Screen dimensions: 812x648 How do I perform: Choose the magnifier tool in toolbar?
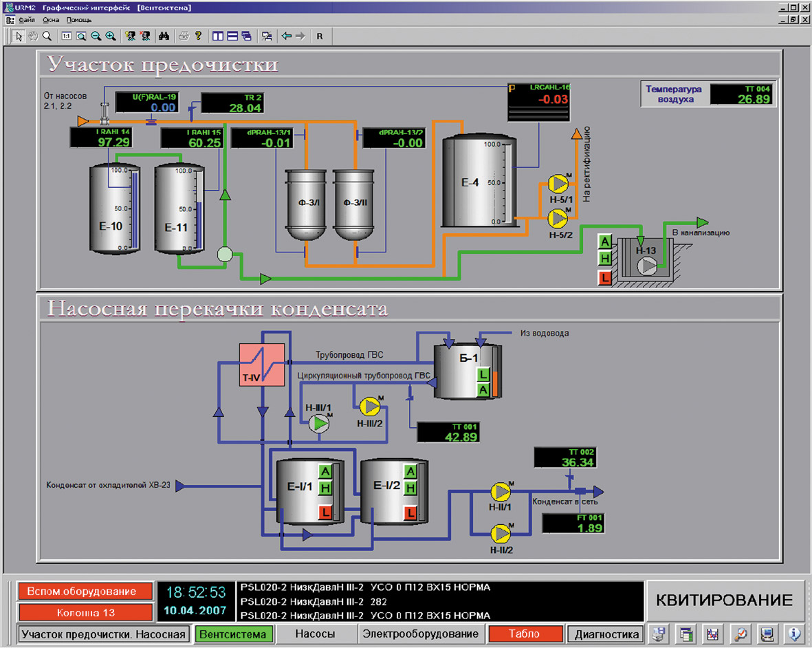pyautogui.click(x=47, y=36)
